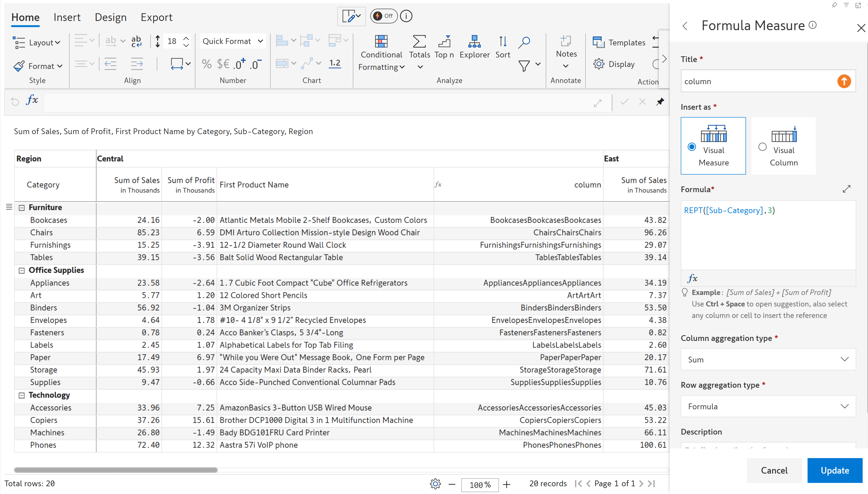Viewport: 868px width, 494px height.
Task: Click the pin icon in formula bar
Action: pyautogui.click(x=660, y=101)
